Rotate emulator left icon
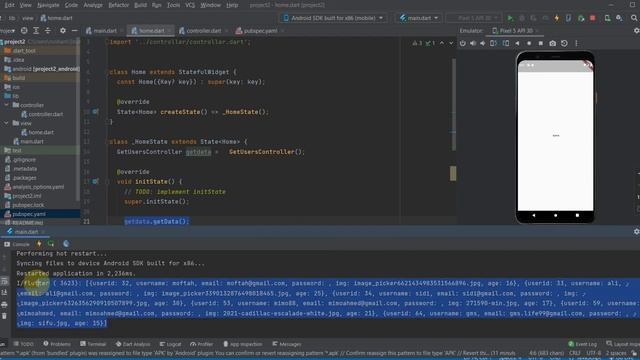This screenshot has height=360, width=640. pyautogui.click(x=493, y=43)
